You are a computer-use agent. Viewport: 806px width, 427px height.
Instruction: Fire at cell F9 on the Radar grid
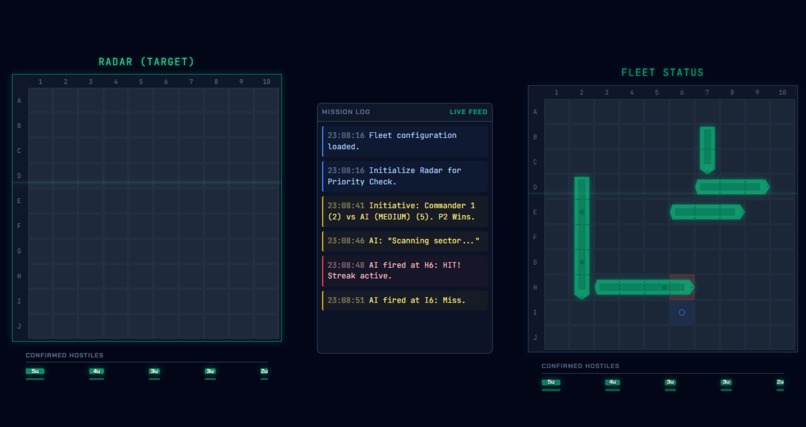[x=242, y=226]
